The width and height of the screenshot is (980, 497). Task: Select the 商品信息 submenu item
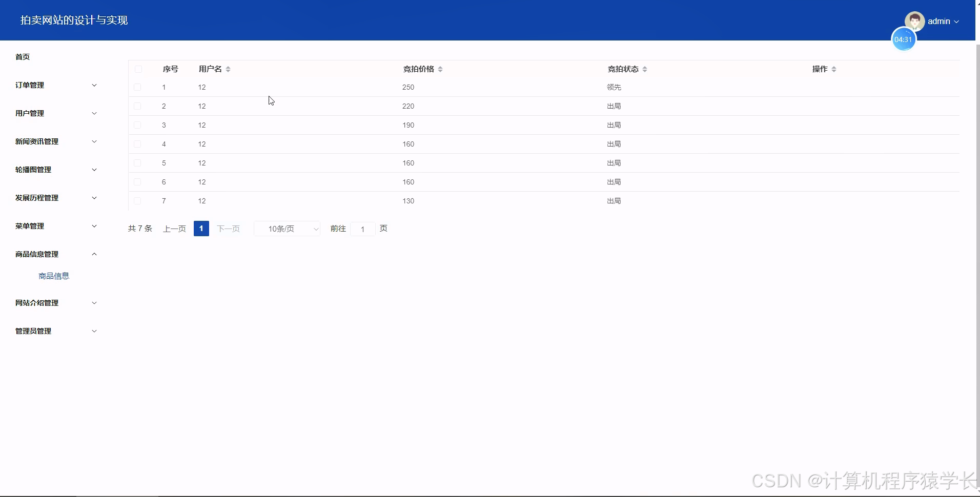point(54,276)
